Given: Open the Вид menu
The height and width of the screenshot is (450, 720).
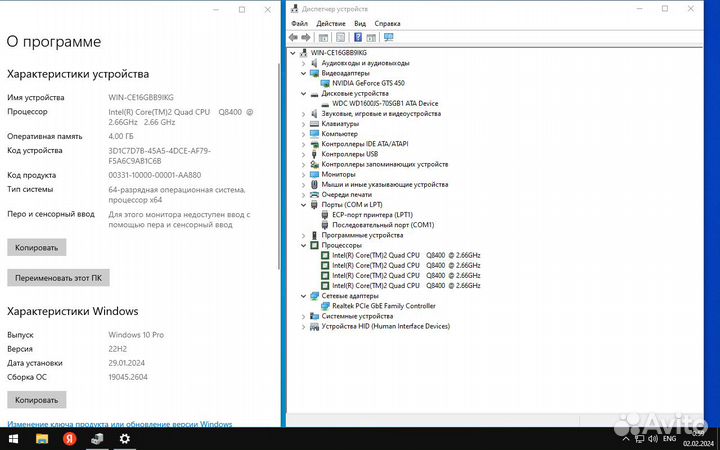Looking at the screenshot, I should point(360,23).
